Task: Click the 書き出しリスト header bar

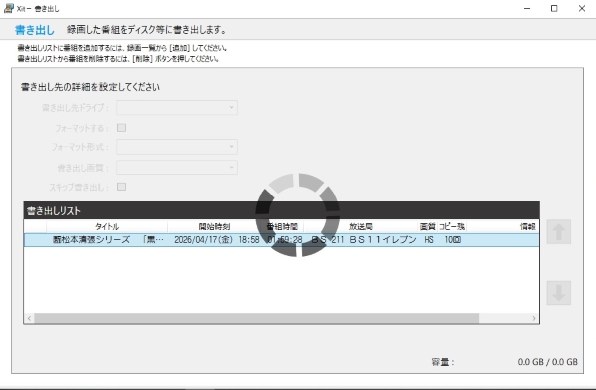Action: [x=281, y=210]
